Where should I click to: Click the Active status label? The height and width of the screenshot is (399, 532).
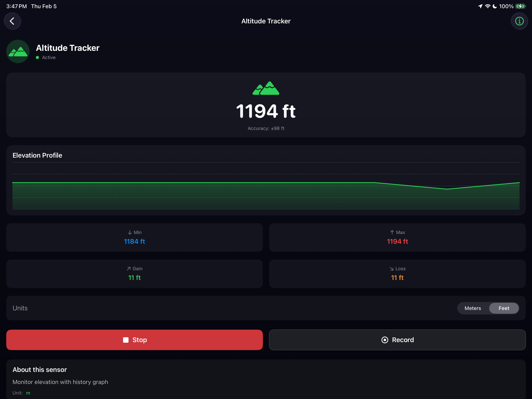click(x=49, y=57)
